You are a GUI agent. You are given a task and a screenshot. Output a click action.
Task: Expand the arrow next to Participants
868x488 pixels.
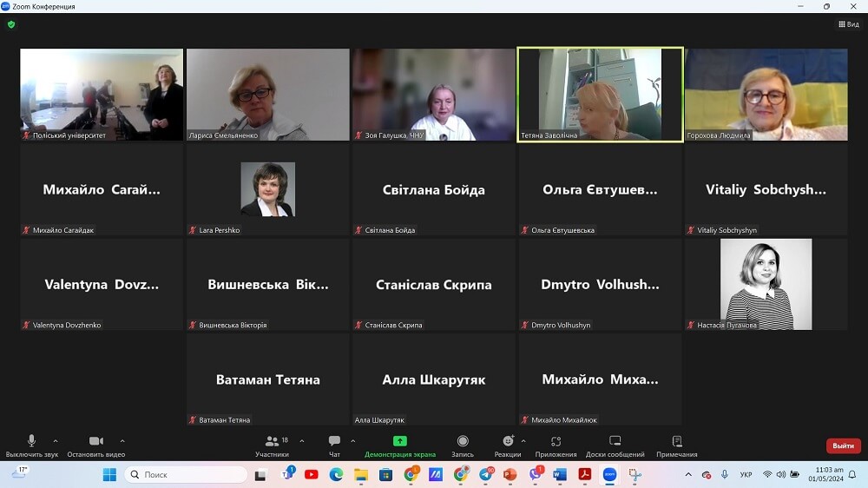(x=302, y=440)
